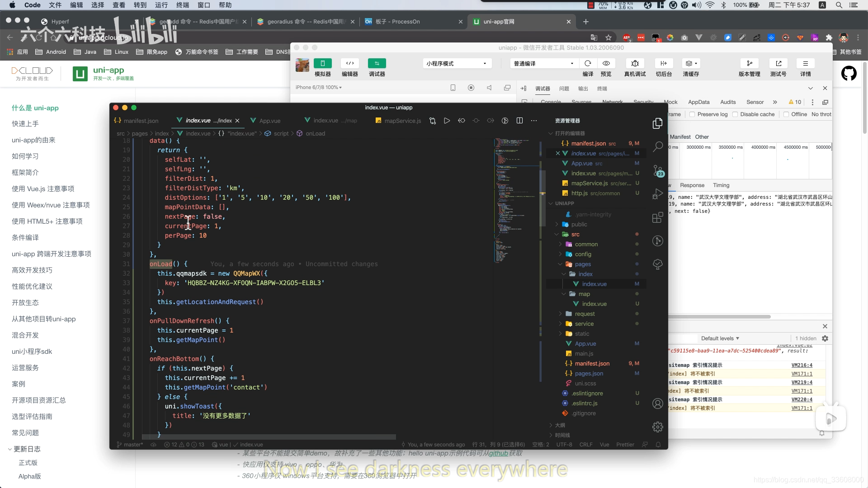Viewport: 868px width, 488px height.
Task: Click the 编译 refresh icon in WeChat devtools
Action: [x=588, y=63]
